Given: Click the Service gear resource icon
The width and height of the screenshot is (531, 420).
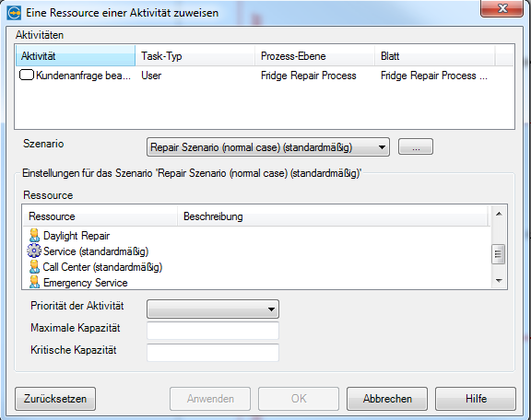Looking at the screenshot, I should 34,251.
